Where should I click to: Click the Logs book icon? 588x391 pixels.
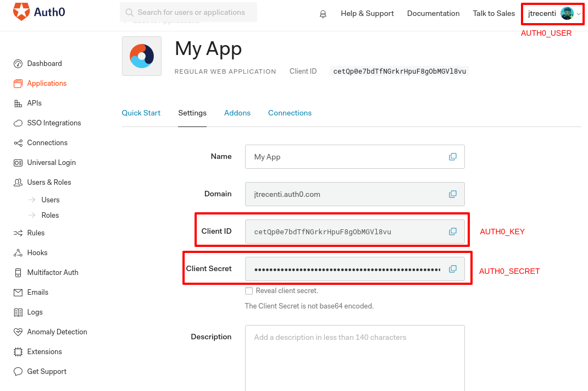tap(18, 312)
